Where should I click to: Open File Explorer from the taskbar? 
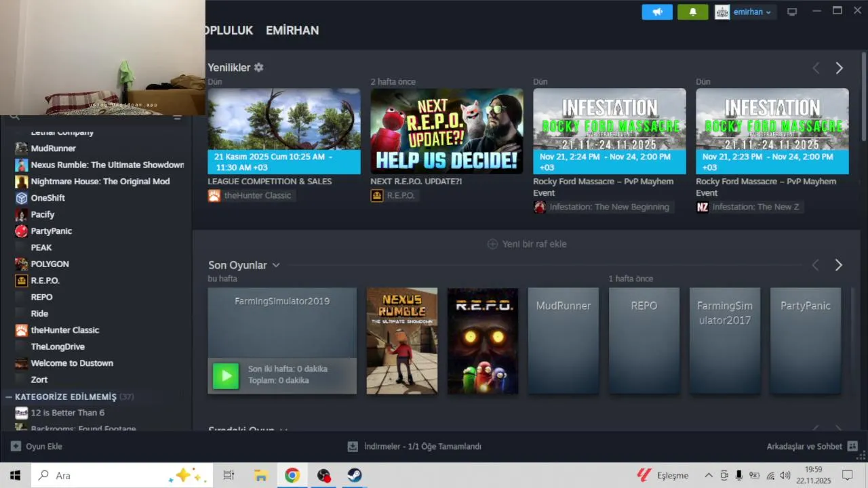(260, 475)
